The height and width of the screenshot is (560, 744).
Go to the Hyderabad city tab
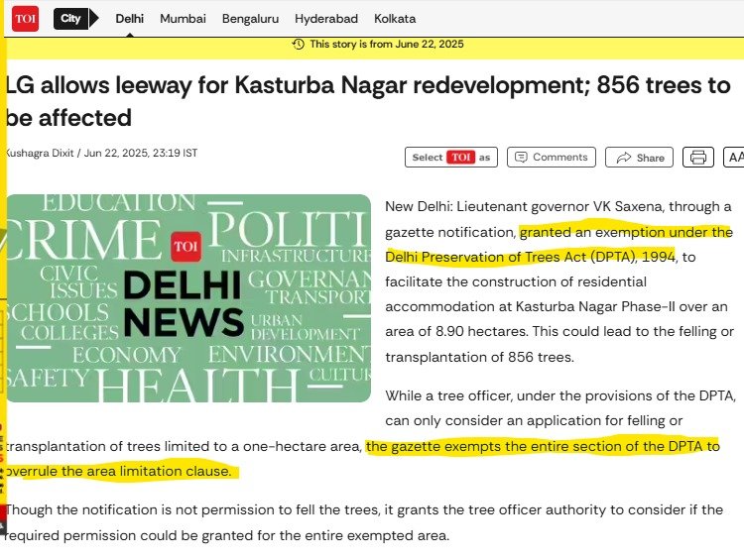click(326, 19)
